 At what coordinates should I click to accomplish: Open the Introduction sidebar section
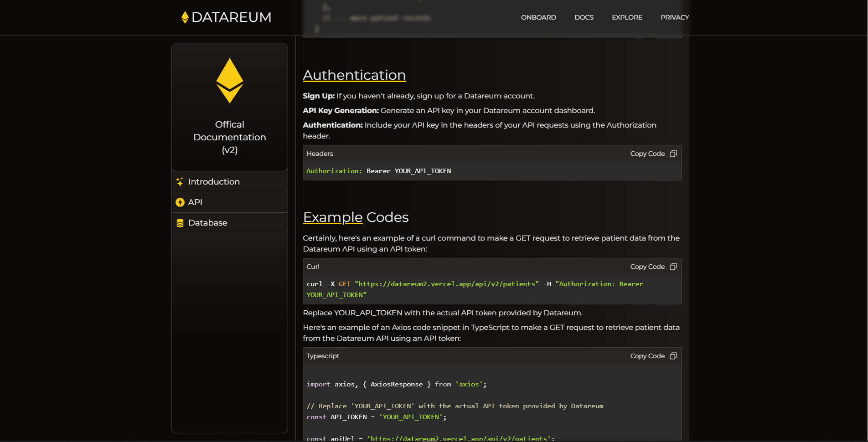230,182
